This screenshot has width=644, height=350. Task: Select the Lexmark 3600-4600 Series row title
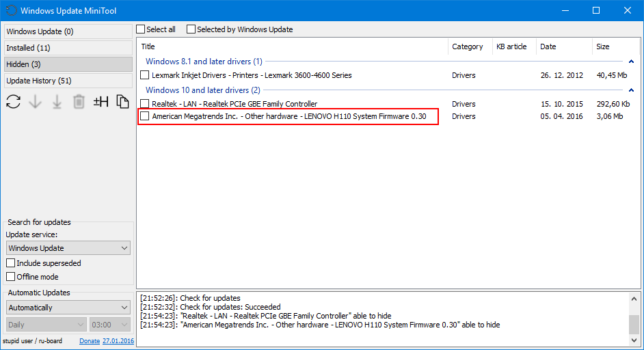pos(252,75)
